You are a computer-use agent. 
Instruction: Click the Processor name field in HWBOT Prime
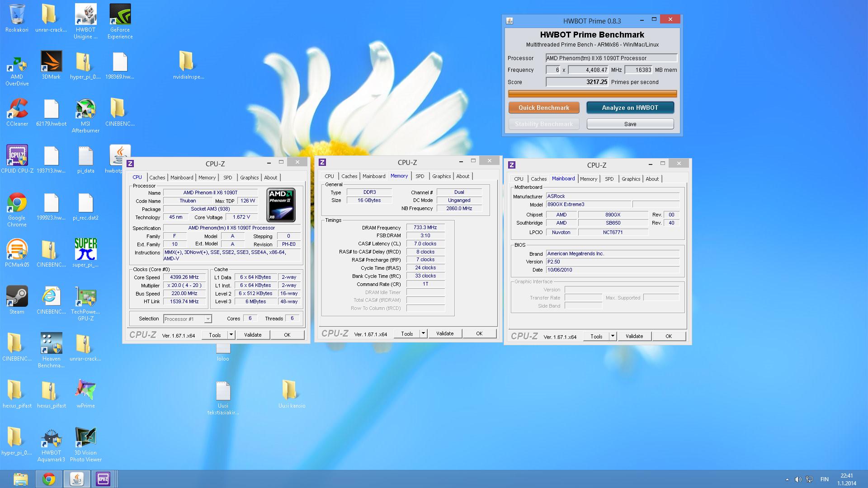point(611,58)
